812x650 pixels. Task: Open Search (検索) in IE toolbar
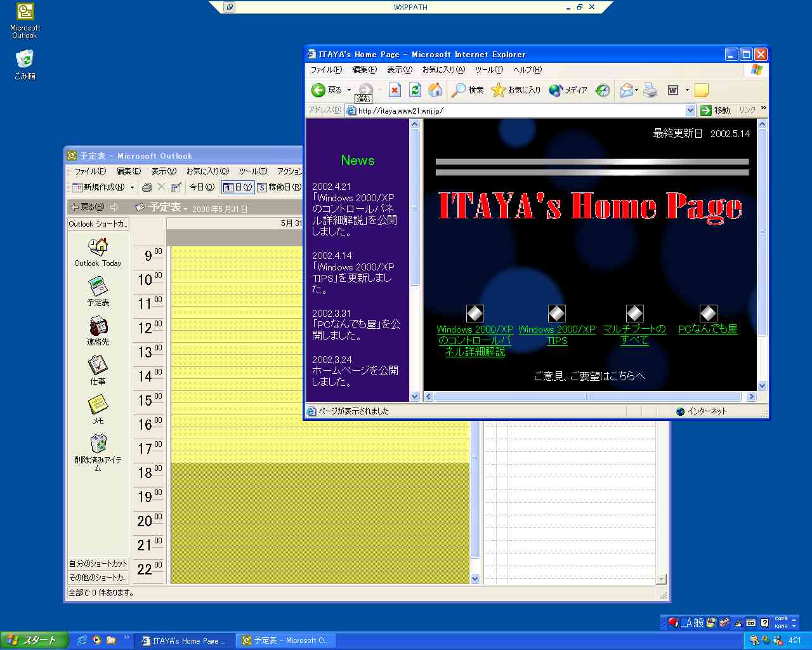click(468, 90)
